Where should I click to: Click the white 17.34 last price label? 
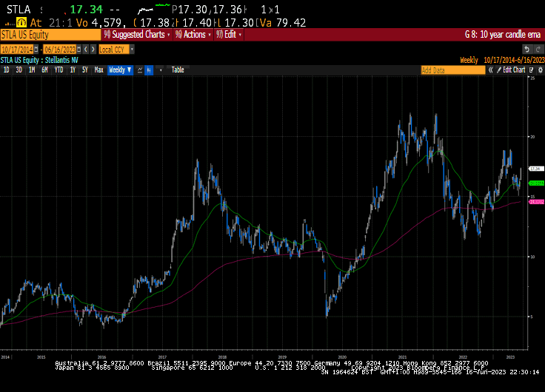(536, 169)
